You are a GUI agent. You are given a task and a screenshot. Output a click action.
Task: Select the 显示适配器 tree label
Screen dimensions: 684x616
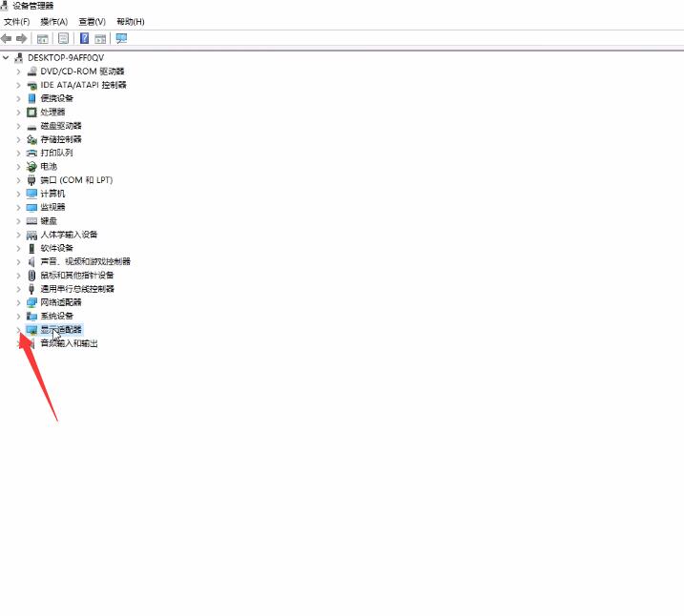61,330
